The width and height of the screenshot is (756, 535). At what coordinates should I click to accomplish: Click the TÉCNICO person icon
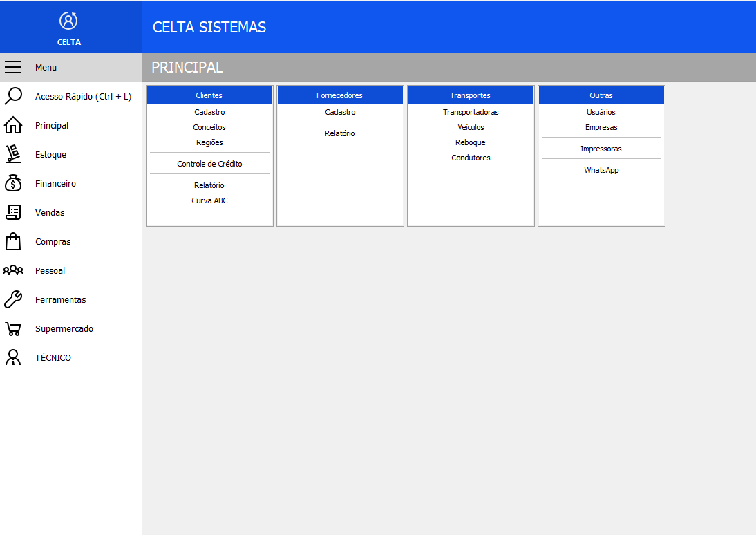point(13,357)
